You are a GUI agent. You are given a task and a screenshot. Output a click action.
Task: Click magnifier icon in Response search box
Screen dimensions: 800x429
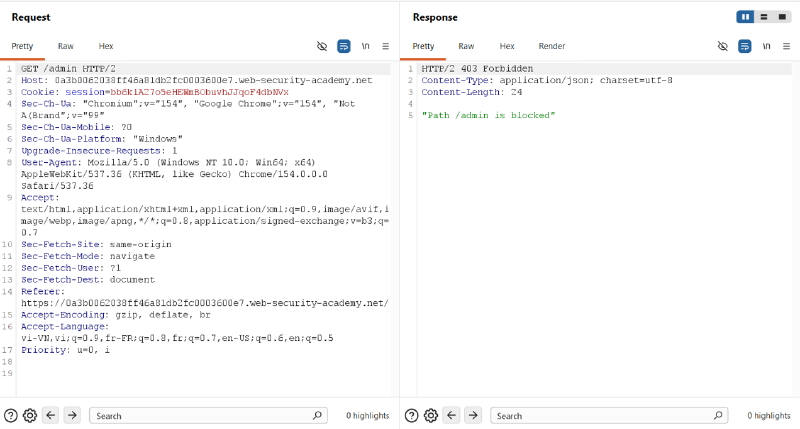(718, 415)
